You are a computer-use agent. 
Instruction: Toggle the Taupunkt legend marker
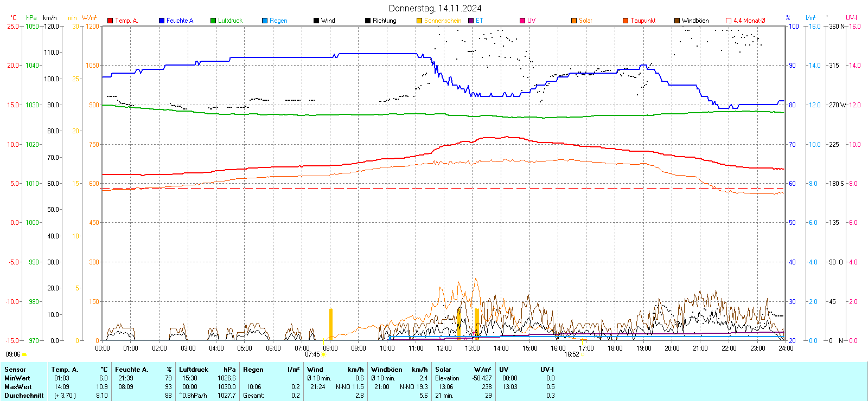(x=626, y=21)
